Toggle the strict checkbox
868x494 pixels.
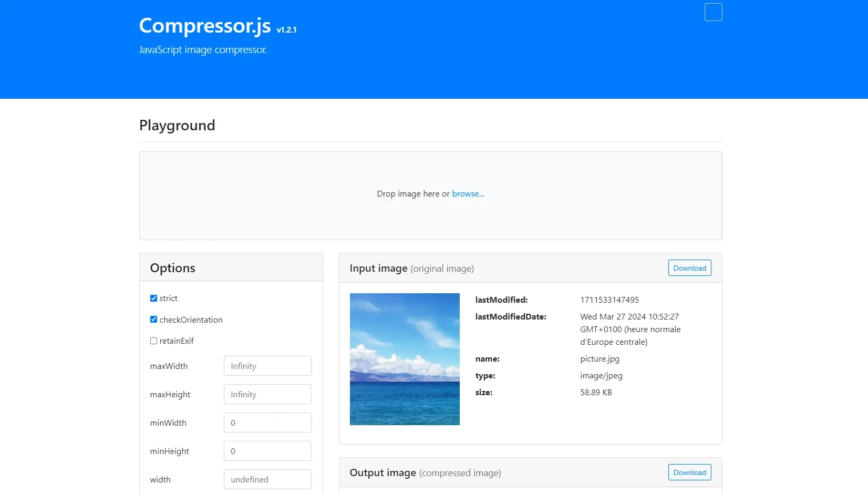(153, 298)
